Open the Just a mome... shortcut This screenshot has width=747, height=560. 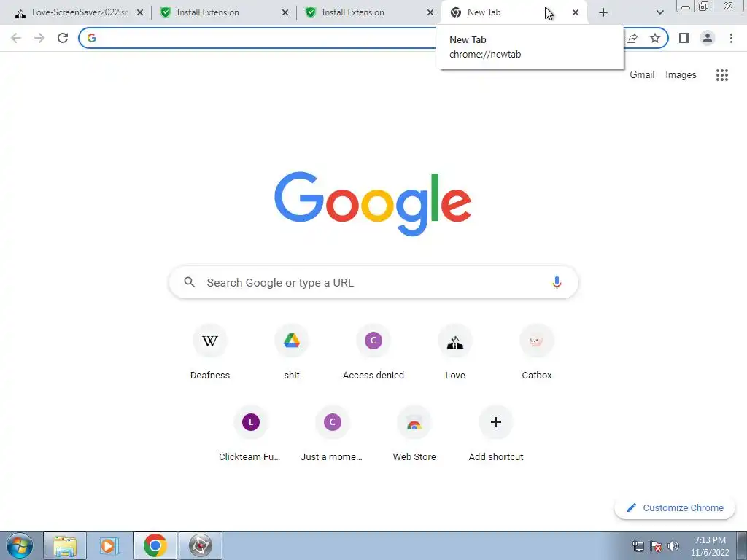click(333, 434)
